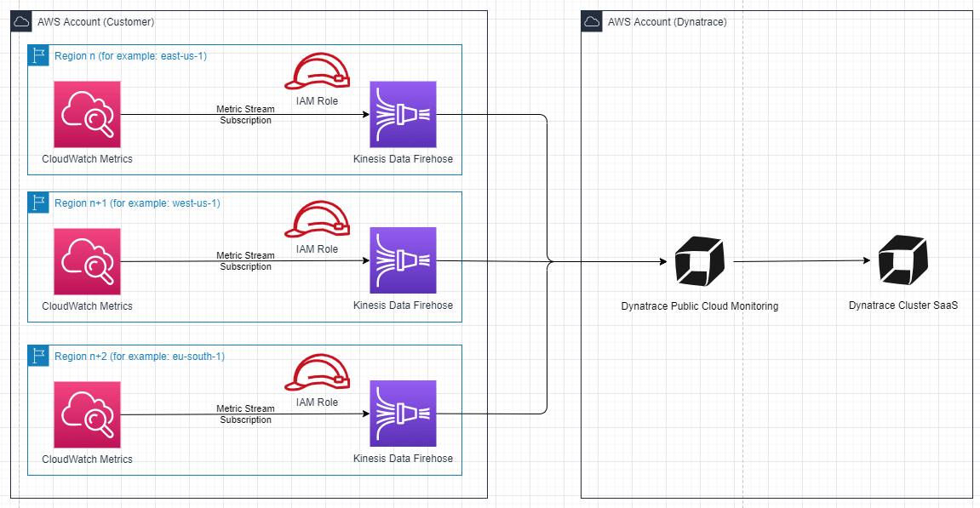This screenshot has height=508, width=980.
Task: Click the Kinesis Data Firehose icon in Region n+2
Action: tap(403, 414)
